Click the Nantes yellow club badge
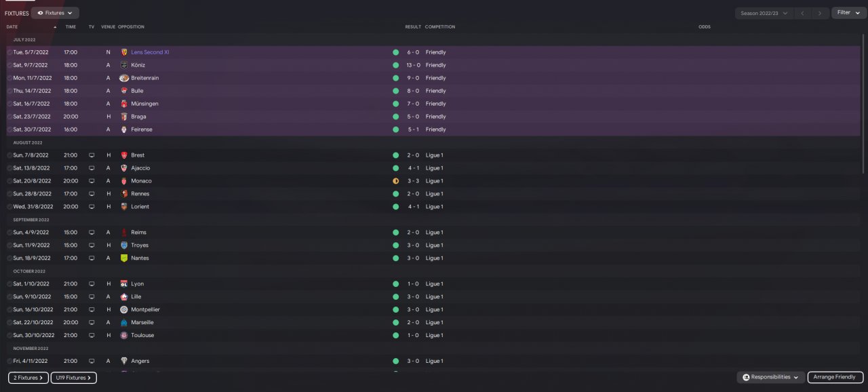The image size is (868, 392). [x=124, y=258]
